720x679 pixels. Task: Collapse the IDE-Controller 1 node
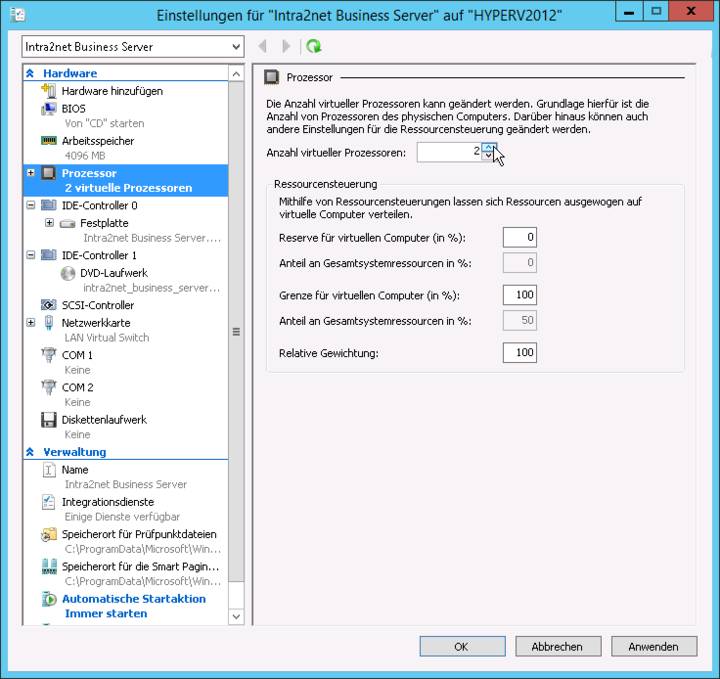click(x=31, y=255)
